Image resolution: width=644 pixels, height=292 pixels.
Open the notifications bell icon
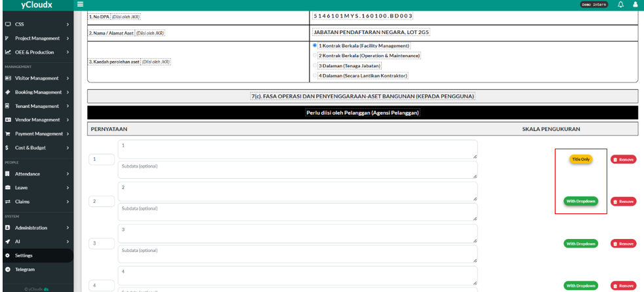pos(620,5)
